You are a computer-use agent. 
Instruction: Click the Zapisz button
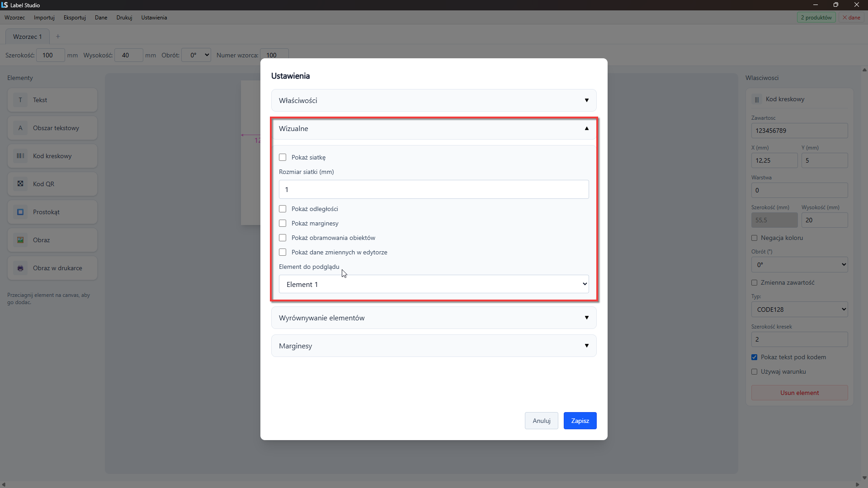pos(580,421)
